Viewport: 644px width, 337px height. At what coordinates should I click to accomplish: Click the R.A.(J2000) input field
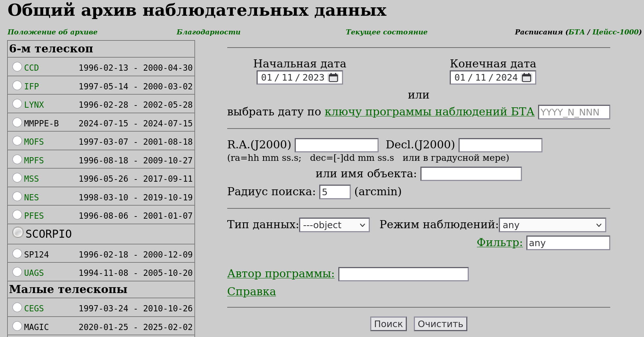click(336, 145)
